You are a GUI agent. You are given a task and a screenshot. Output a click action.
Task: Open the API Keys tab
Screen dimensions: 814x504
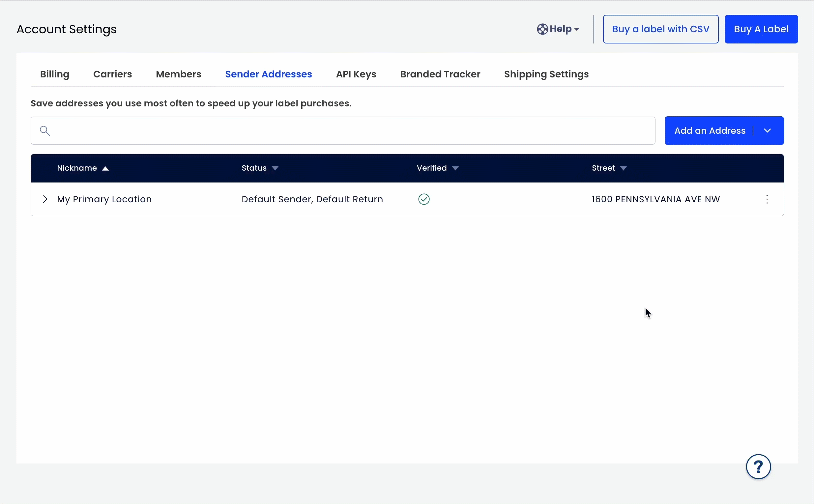(356, 74)
